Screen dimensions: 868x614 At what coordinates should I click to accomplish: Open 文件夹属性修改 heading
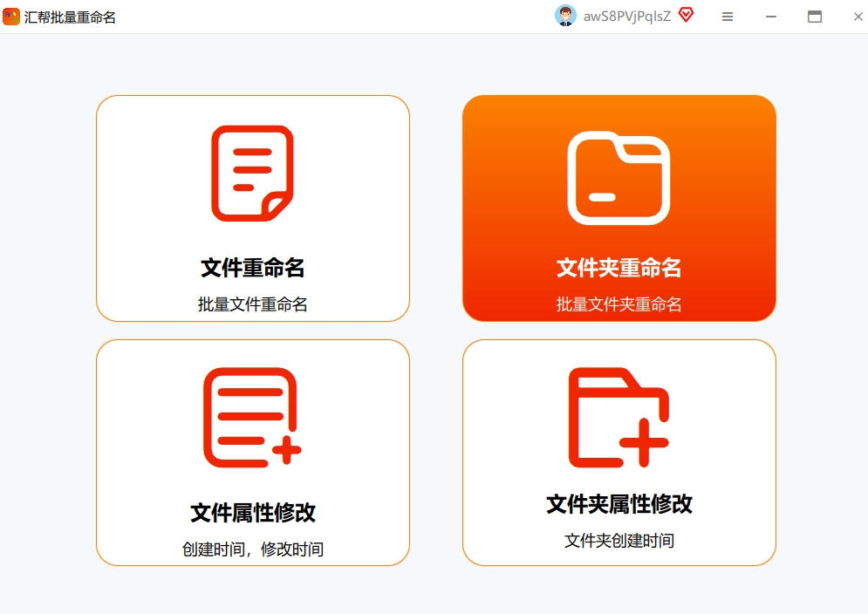(x=619, y=504)
